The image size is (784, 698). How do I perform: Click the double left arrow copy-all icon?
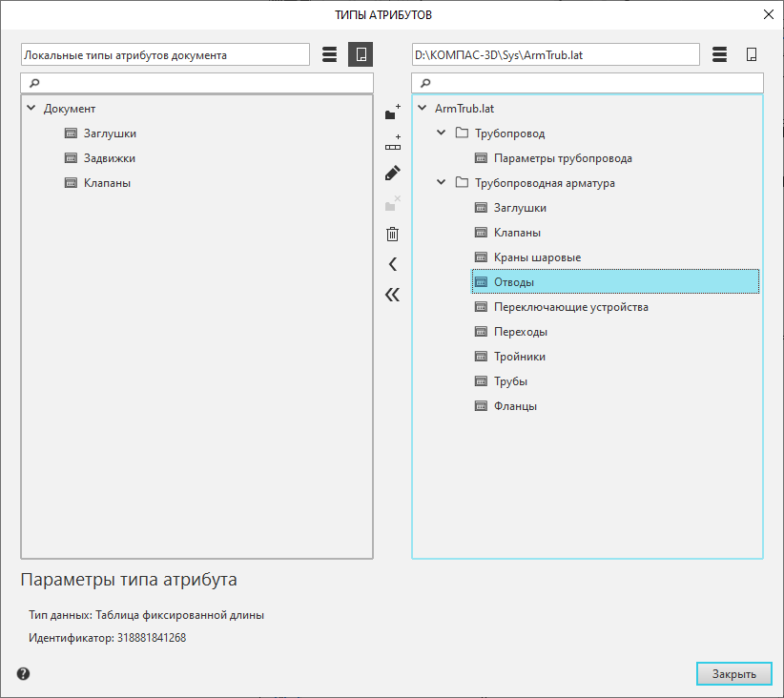(x=392, y=295)
